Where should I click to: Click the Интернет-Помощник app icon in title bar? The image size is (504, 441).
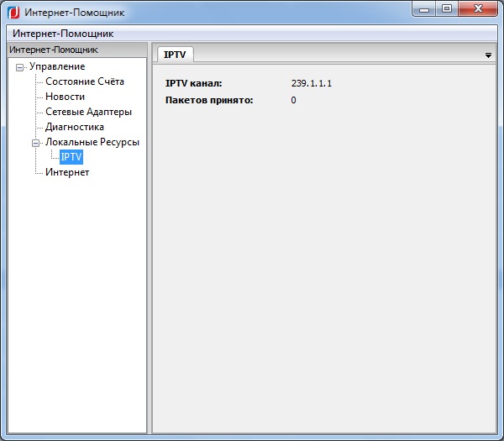click(x=13, y=13)
